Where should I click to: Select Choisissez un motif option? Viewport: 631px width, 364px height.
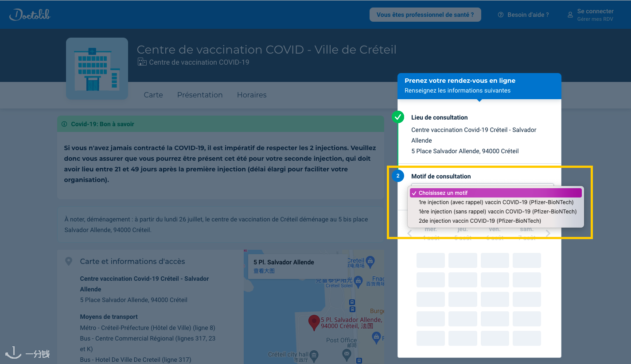click(495, 193)
